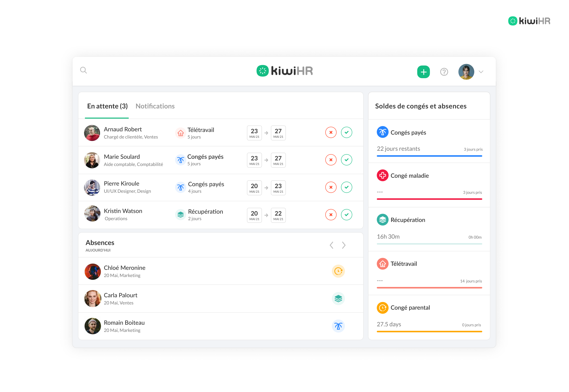Open Romain Boiteau's absence entry
The image size is (569, 392).
coord(221,326)
